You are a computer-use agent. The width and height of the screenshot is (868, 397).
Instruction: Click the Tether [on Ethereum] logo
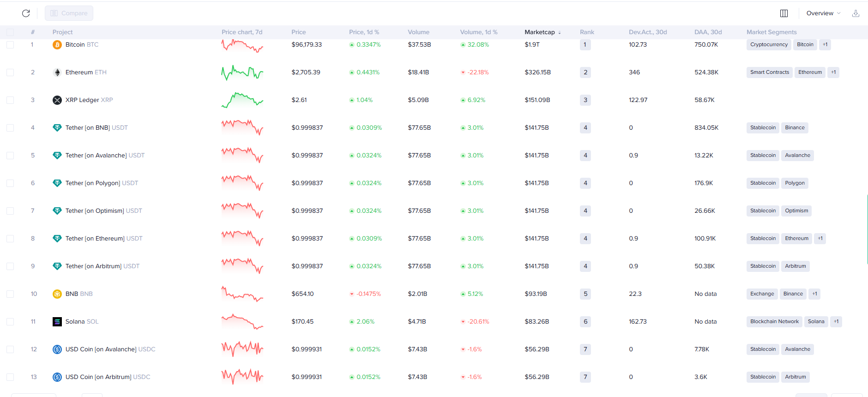coord(57,239)
